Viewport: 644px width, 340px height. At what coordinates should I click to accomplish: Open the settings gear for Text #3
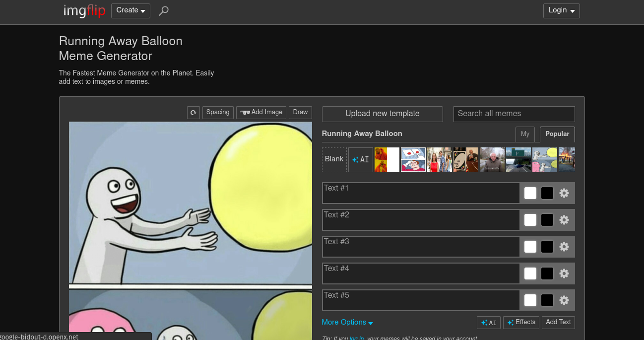[x=564, y=247]
